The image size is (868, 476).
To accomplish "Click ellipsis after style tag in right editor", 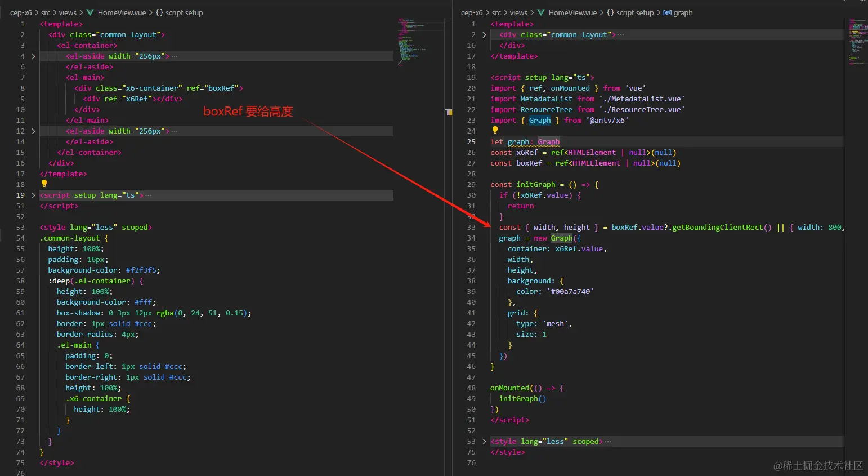I will [x=607, y=442].
